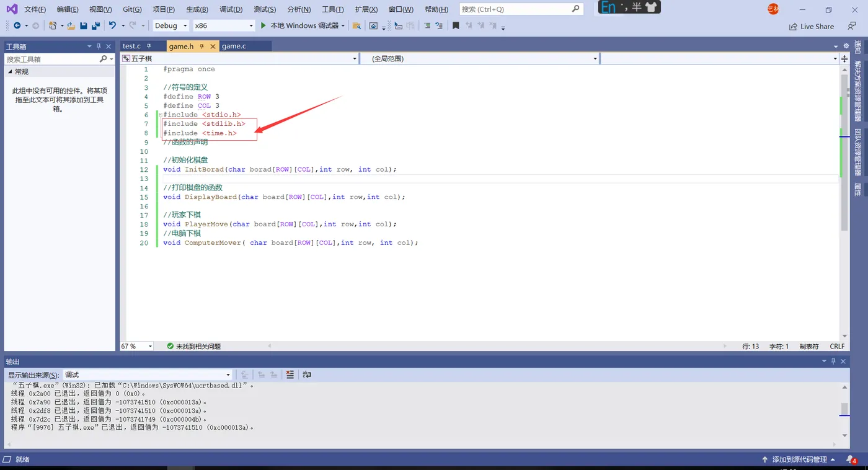
Task: Click the output panel vertical scrollbar
Action: tap(844, 410)
